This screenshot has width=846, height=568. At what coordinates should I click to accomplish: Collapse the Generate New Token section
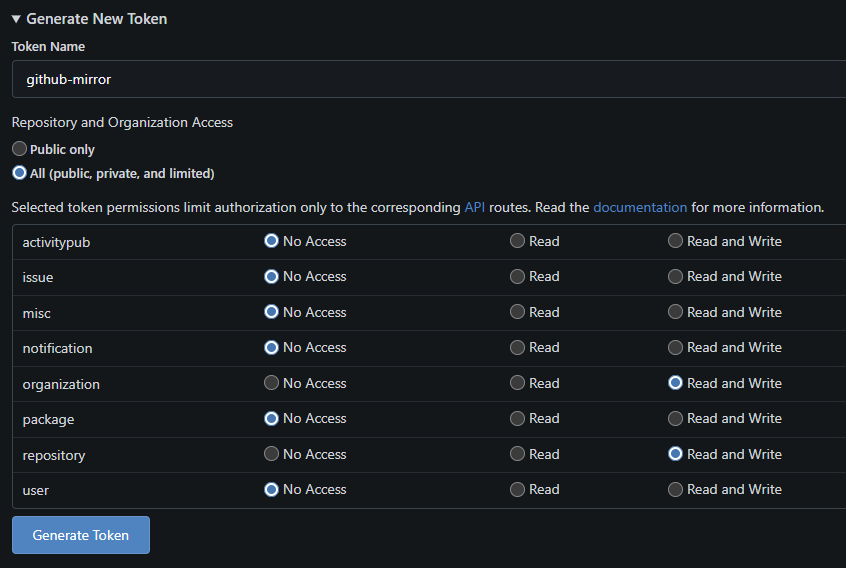point(90,19)
